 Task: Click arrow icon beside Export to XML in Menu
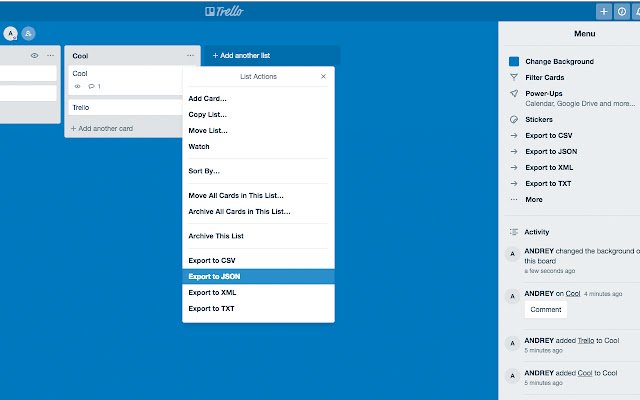pos(514,167)
